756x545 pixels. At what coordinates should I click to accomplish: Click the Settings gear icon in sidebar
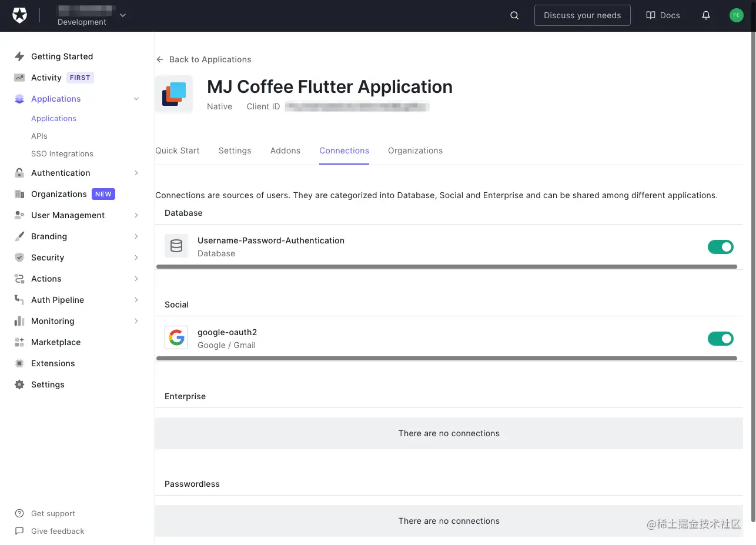[19, 384]
